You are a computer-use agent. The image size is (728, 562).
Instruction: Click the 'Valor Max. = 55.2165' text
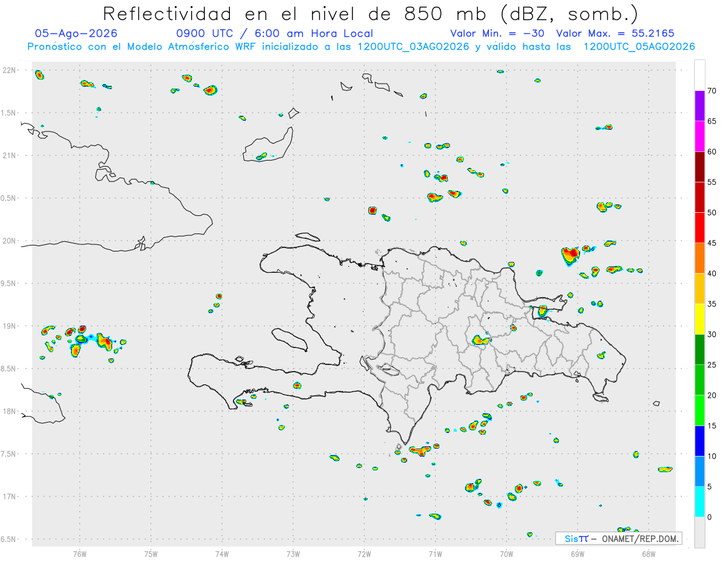[615, 33]
